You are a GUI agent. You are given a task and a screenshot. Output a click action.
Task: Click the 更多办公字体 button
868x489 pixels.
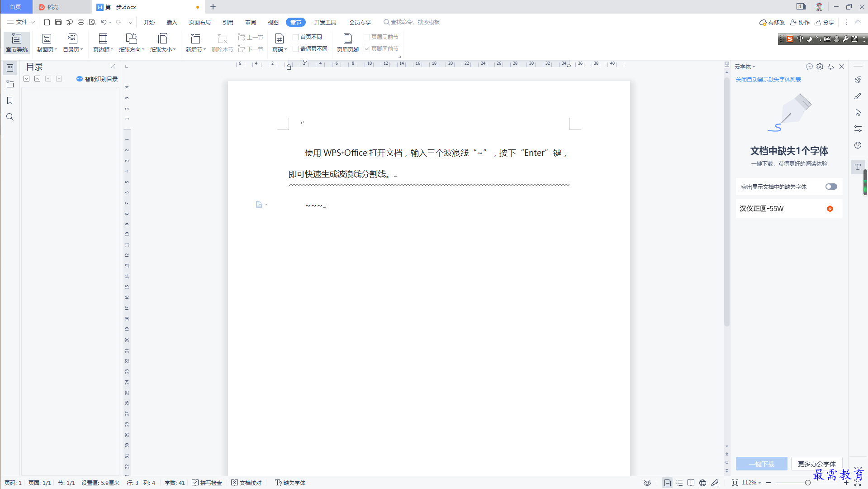pos(816,464)
